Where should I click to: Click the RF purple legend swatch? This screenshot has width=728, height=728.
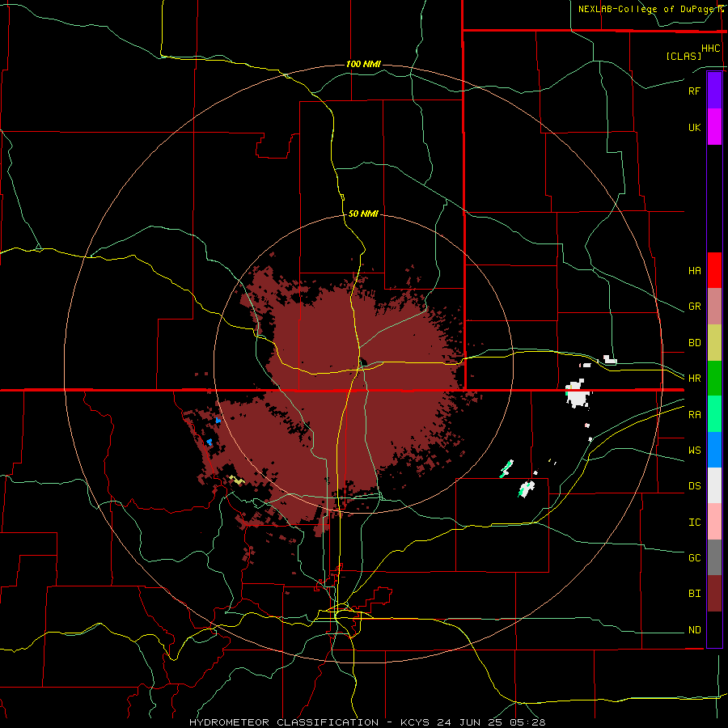[714, 91]
